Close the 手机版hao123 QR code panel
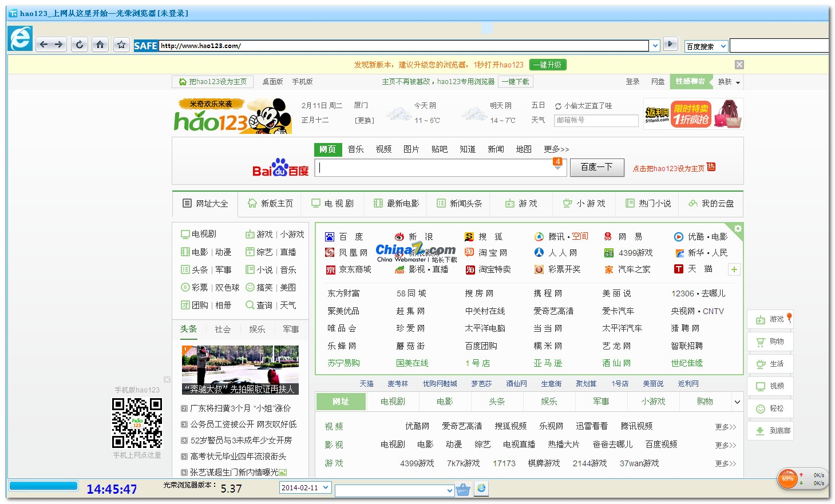Viewport: 835px width, 504px height. pyautogui.click(x=167, y=379)
